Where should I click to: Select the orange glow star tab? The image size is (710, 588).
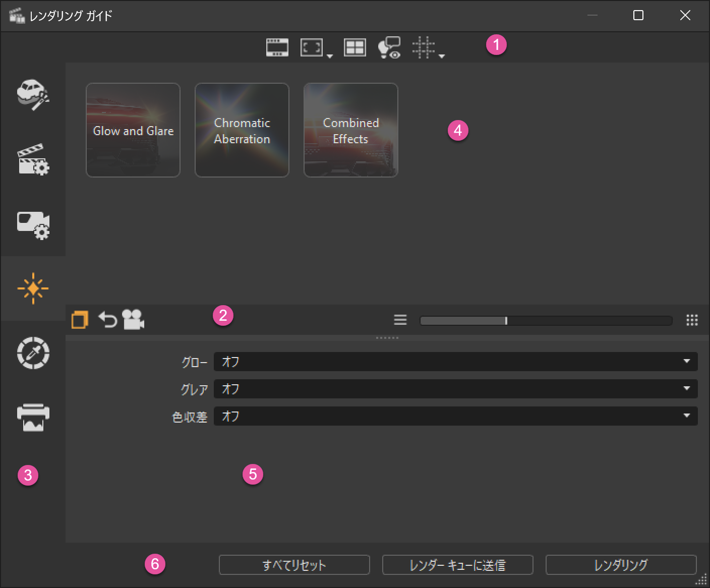(33, 288)
